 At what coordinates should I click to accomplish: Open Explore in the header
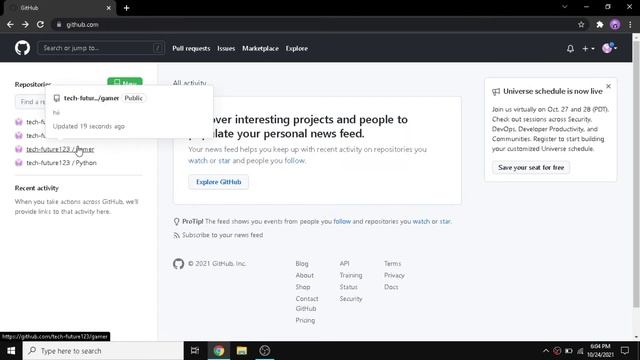pos(297,48)
